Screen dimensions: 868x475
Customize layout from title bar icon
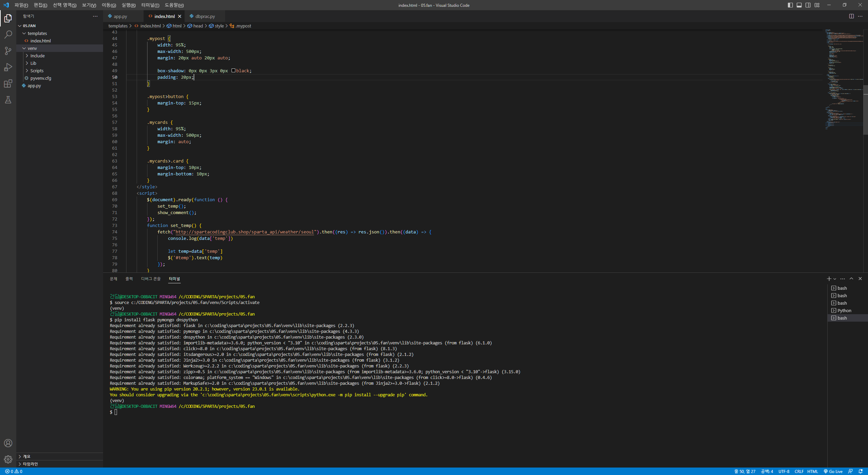tap(817, 5)
